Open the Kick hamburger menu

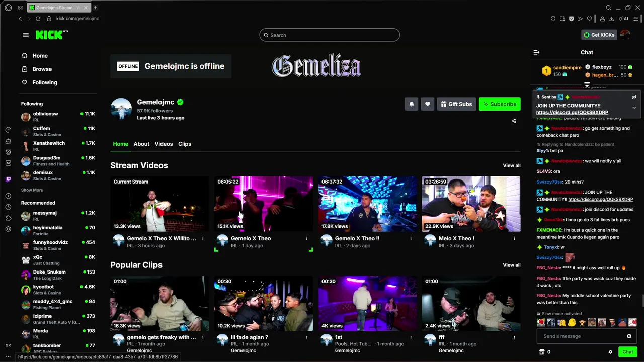(x=26, y=35)
